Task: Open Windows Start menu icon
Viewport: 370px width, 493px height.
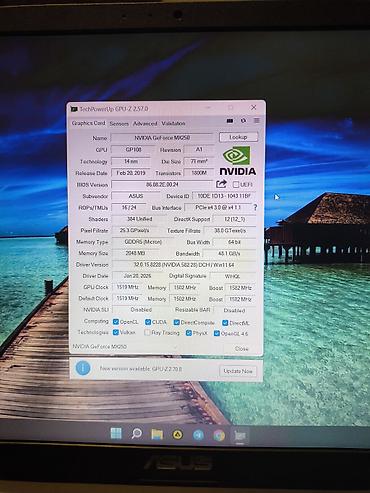Action: coord(116,433)
